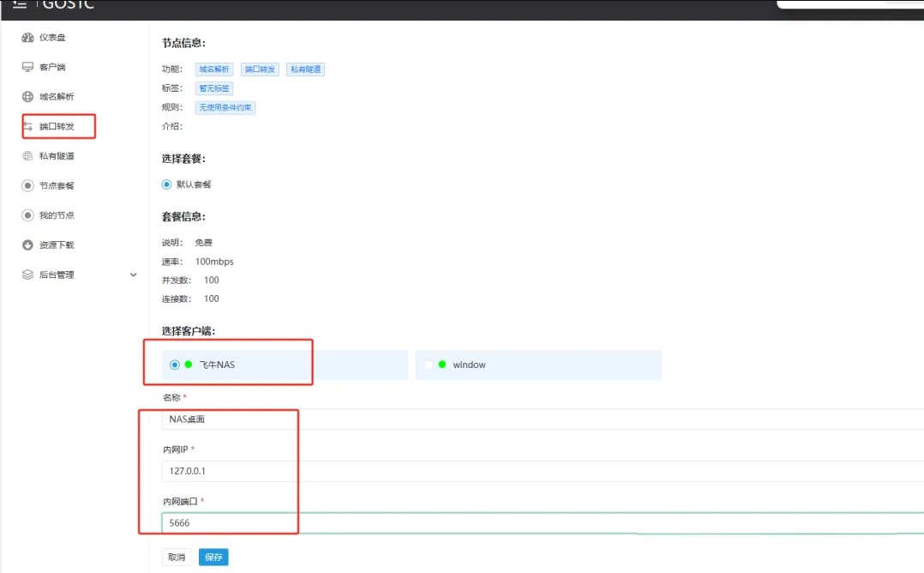This screenshot has width=924, height=573.
Task: Click the globe icon beside 域名解析
Action: point(27,97)
